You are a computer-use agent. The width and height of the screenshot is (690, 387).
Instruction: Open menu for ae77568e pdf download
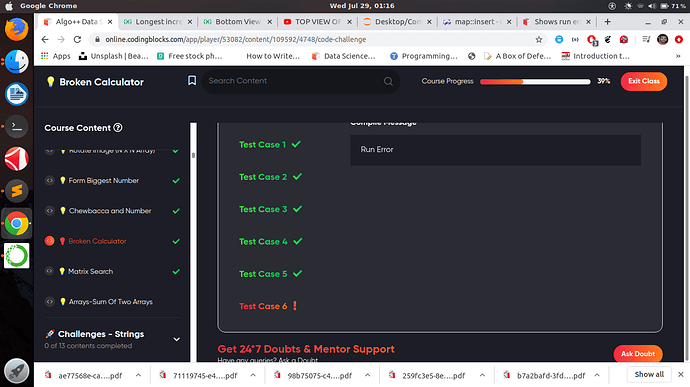[x=138, y=375]
